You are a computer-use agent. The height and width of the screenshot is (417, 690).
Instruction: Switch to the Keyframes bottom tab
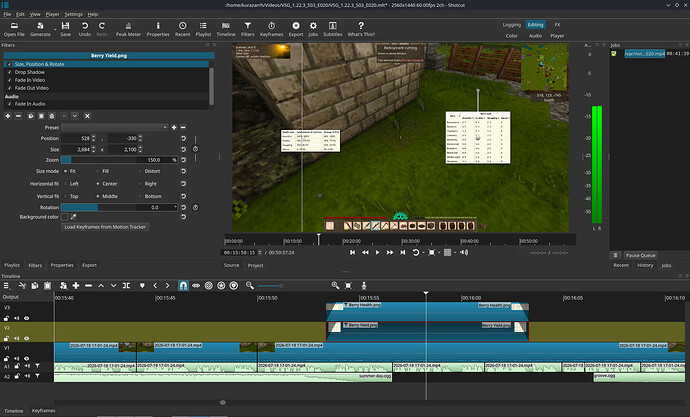click(44, 410)
